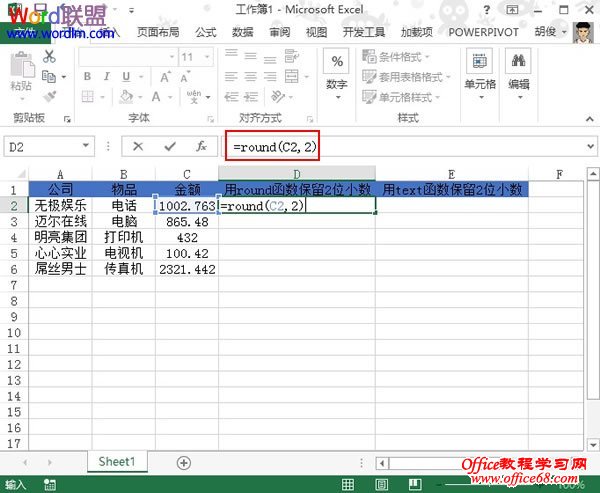Viewport: 600px width, 493px height.
Task: Confirm the formula with the checkmark icon
Action: click(170, 146)
